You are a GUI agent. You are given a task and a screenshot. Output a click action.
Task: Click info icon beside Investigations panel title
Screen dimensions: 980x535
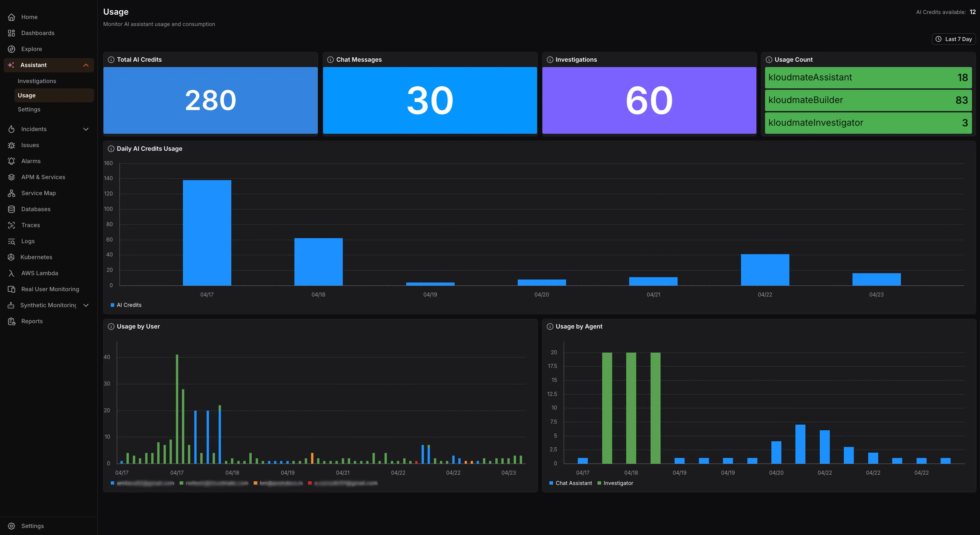click(550, 60)
